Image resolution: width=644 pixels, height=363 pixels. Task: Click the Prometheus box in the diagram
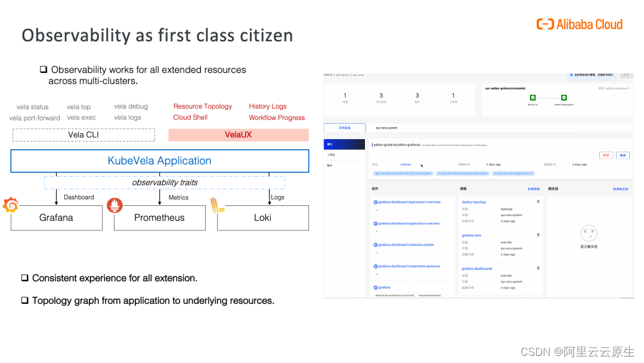(160, 218)
